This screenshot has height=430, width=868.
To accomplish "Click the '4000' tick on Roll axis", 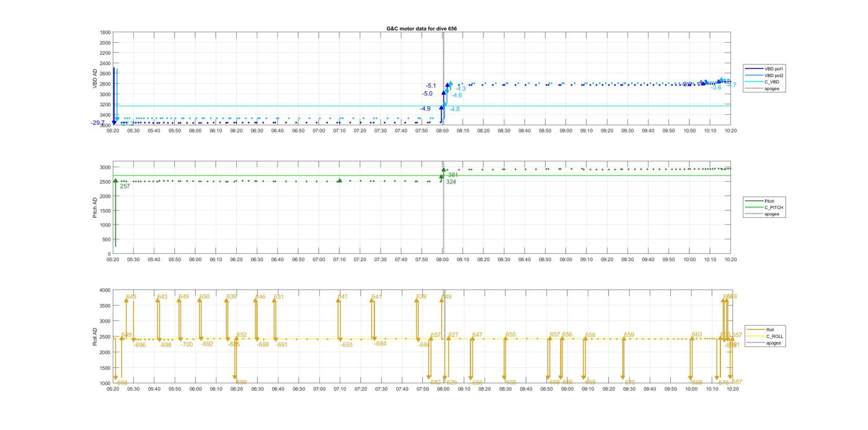I will point(105,290).
